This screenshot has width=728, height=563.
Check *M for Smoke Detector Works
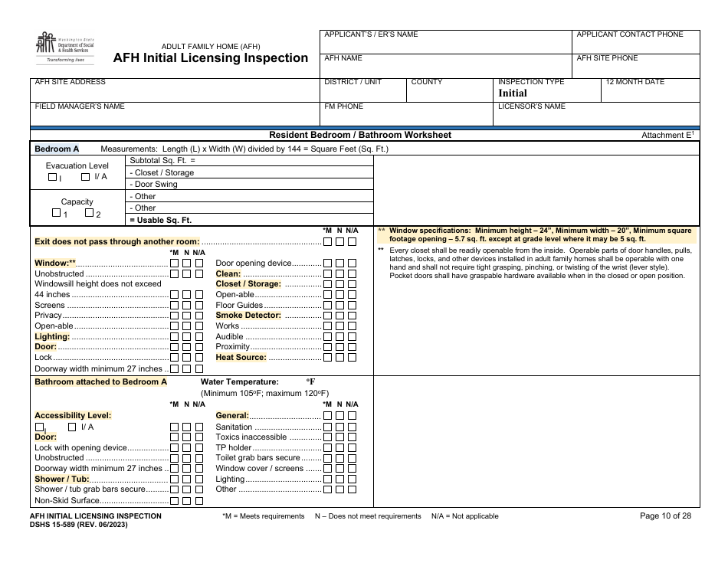[328, 326]
